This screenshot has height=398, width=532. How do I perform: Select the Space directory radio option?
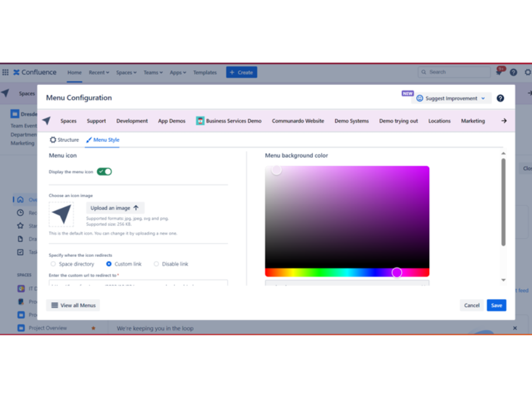click(53, 264)
